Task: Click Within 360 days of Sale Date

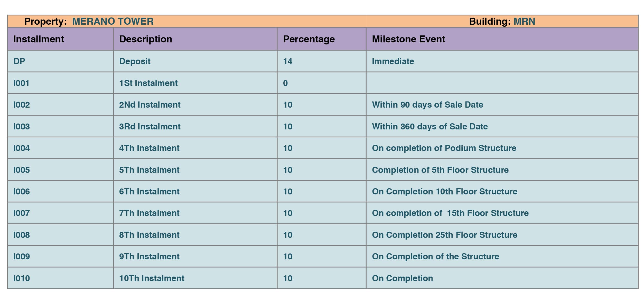Action: pyautogui.click(x=430, y=127)
